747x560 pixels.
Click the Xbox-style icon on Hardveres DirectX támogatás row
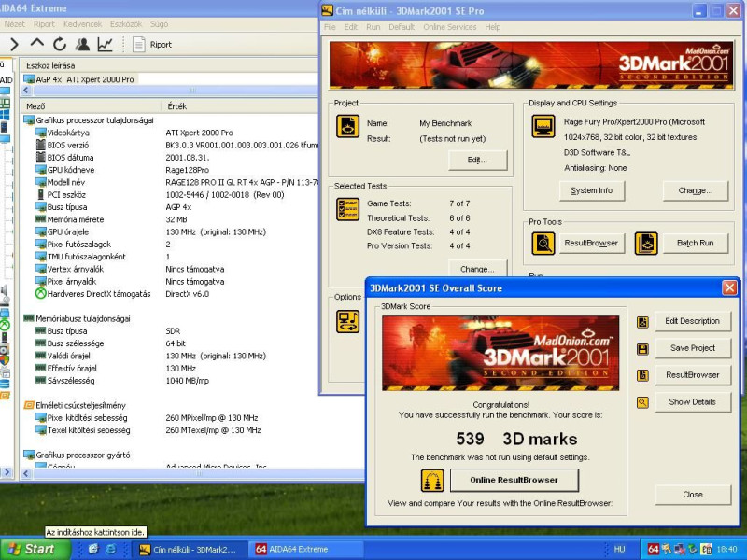40,293
